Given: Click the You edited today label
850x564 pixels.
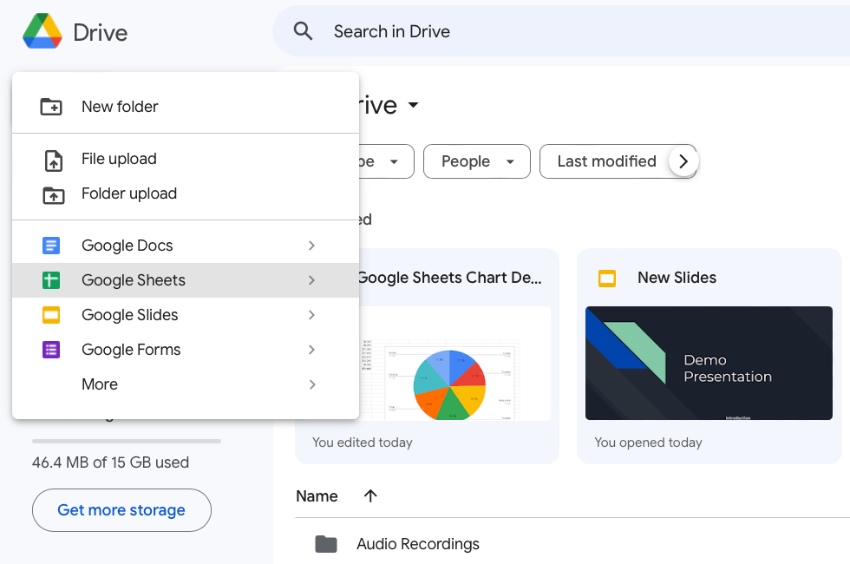Looking at the screenshot, I should coord(362,443).
